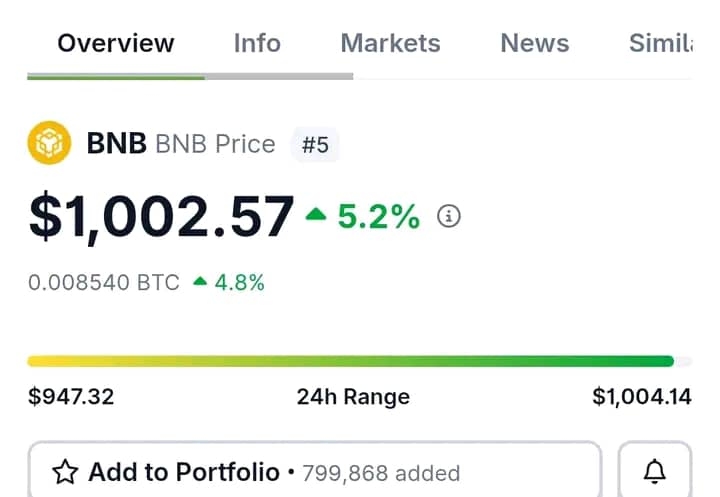Click the 0.008540 BTC price text
Viewport: 720px width, 497px height.
104,283
